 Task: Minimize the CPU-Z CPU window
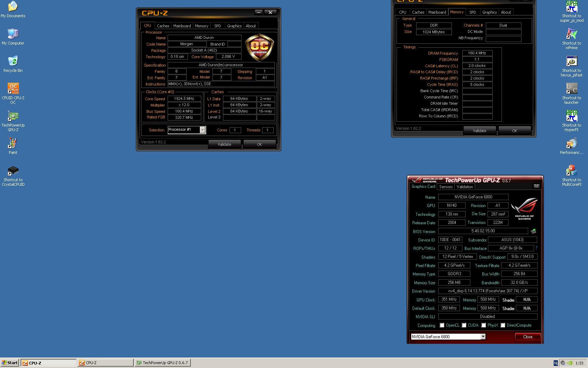tap(258, 12)
